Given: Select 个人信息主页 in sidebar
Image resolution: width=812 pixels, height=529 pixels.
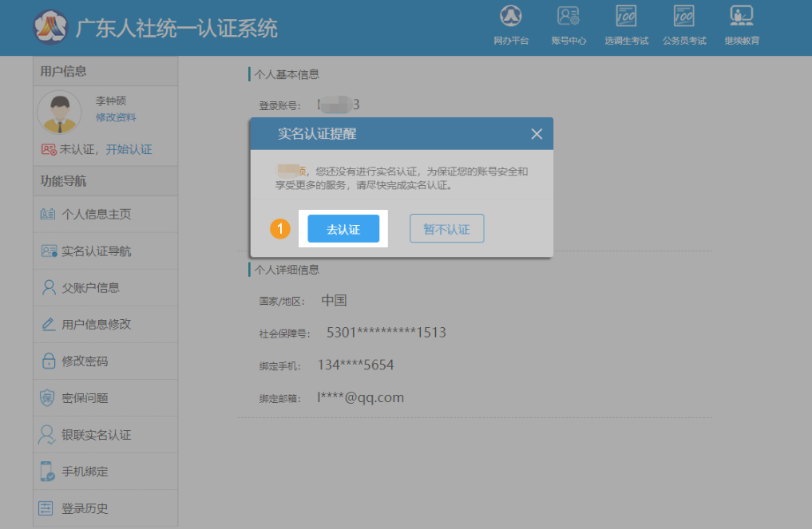Looking at the screenshot, I should [x=96, y=215].
